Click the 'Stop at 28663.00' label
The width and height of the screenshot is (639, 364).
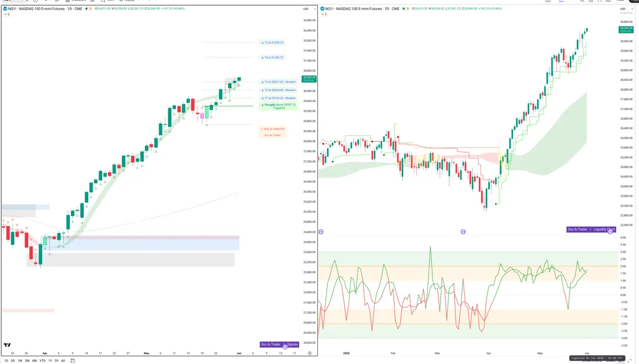click(274, 129)
